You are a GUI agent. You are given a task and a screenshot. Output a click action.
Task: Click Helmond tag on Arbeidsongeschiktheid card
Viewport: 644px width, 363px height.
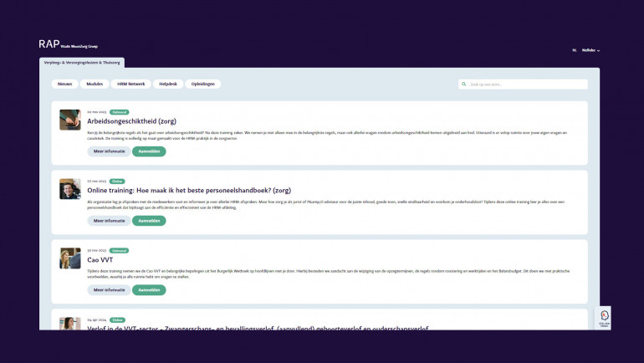tap(119, 112)
